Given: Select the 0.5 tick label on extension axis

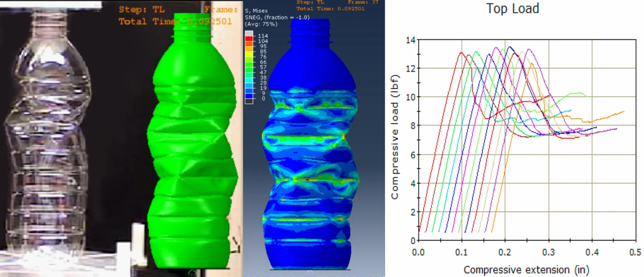Looking at the screenshot, I should pos(635,252).
